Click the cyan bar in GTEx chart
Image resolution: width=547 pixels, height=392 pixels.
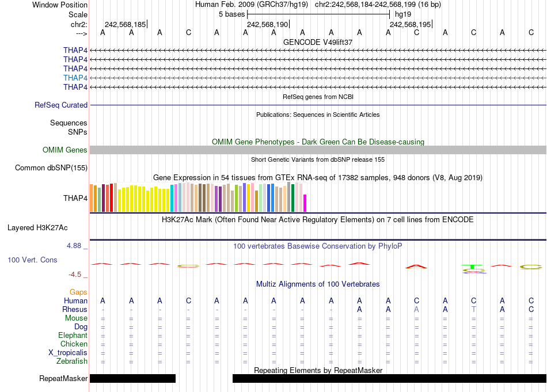point(172,198)
